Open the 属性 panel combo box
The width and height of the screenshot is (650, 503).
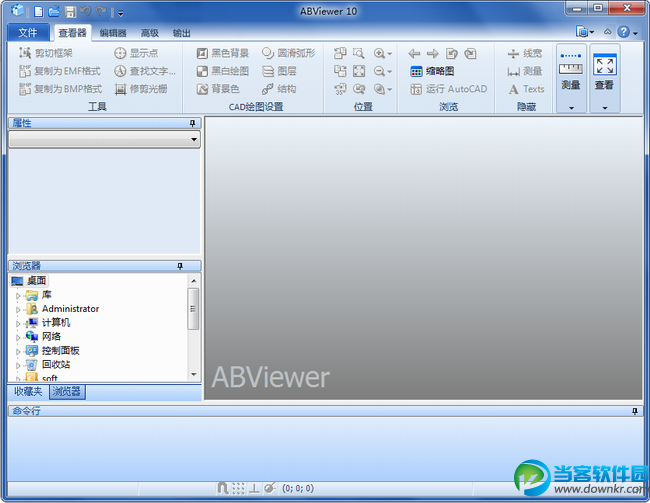[x=104, y=139]
